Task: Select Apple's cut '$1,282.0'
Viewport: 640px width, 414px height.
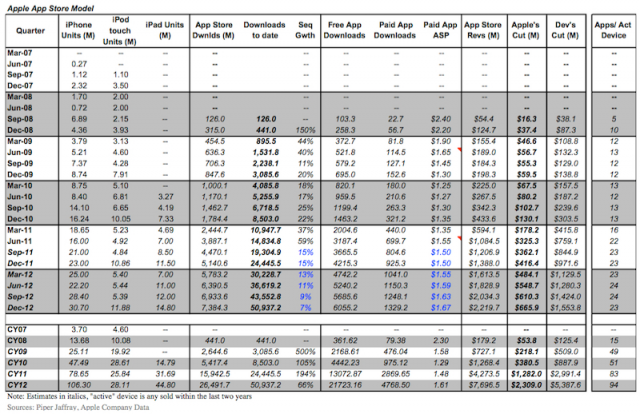Action: (x=527, y=374)
